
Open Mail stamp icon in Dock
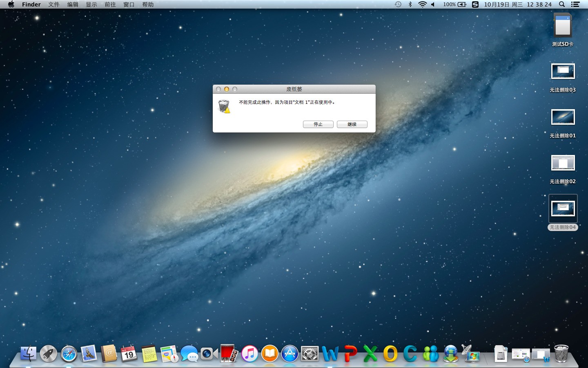coord(89,354)
